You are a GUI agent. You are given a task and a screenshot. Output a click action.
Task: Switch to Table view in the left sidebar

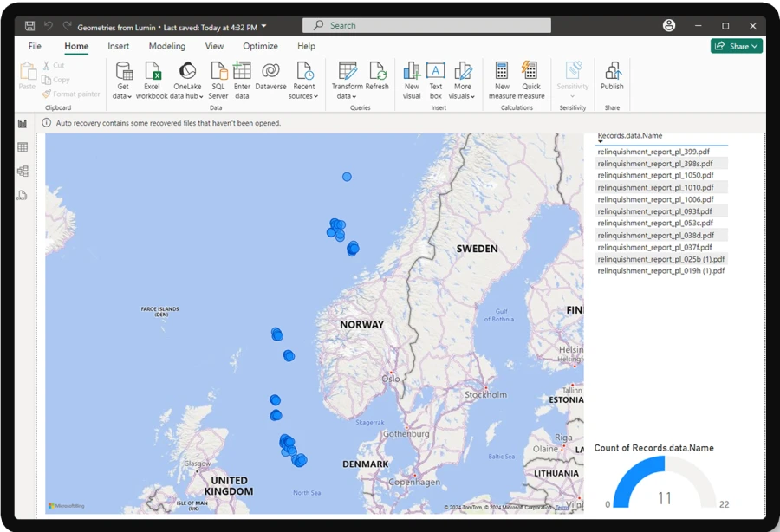pos(22,146)
